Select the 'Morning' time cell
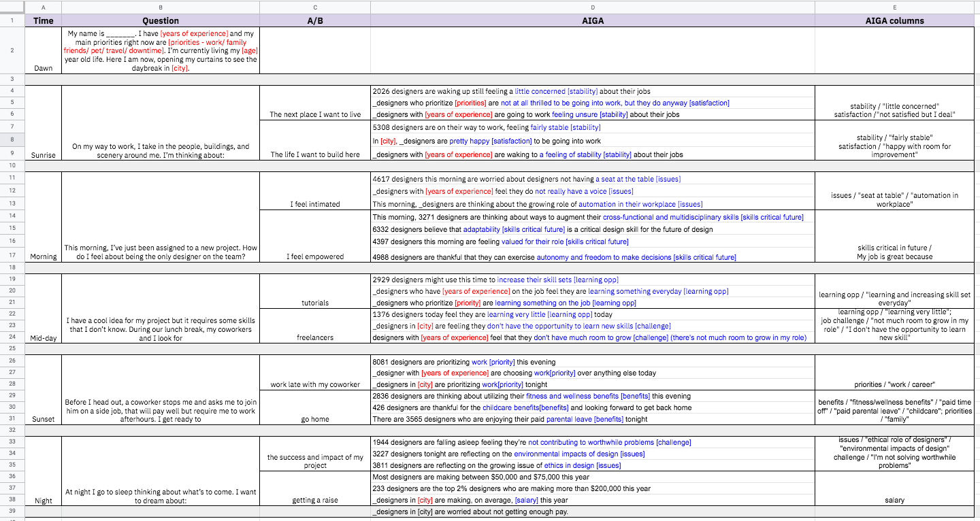The image size is (980, 521). [x=44, y=218]
